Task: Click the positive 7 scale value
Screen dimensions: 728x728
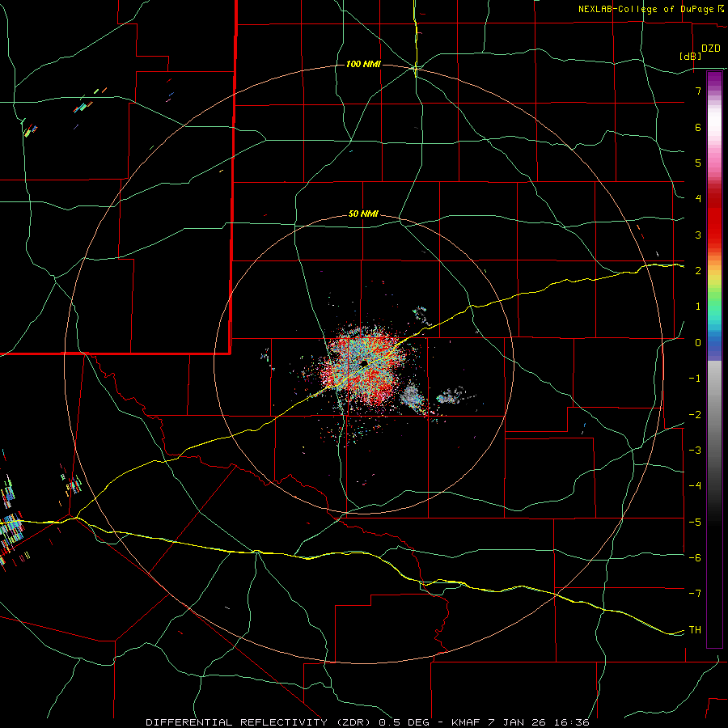Action: click(x=698, y=91)
